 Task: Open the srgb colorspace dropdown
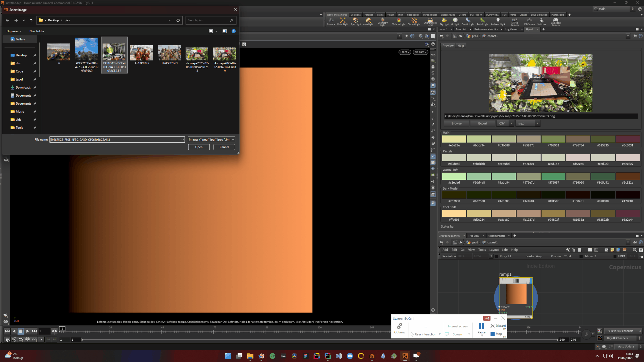pyautogui.click(x=527, y=123)
